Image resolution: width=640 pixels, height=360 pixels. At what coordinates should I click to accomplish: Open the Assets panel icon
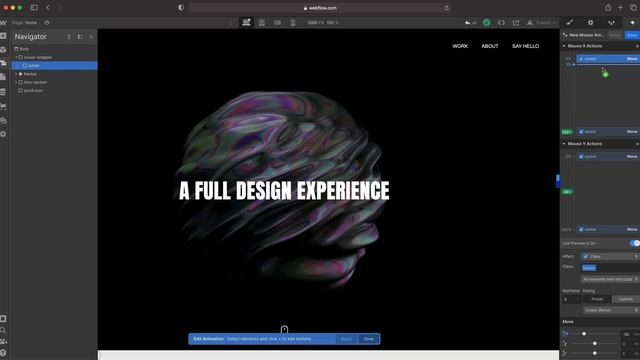tap(3, 120)
